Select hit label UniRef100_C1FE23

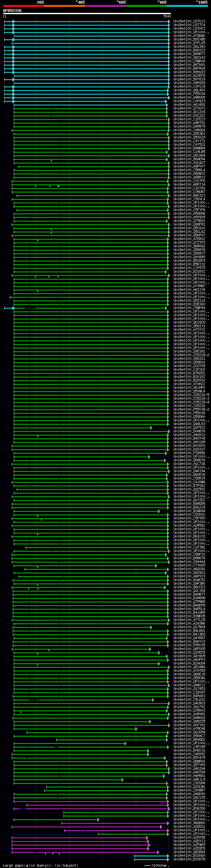pyautogui.click(x=190, y=119)
